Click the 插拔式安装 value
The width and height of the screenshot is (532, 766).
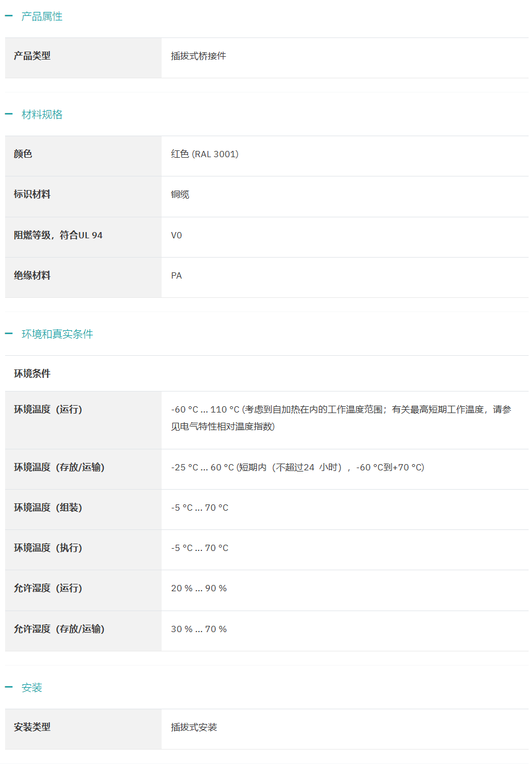tap(194, 727)
